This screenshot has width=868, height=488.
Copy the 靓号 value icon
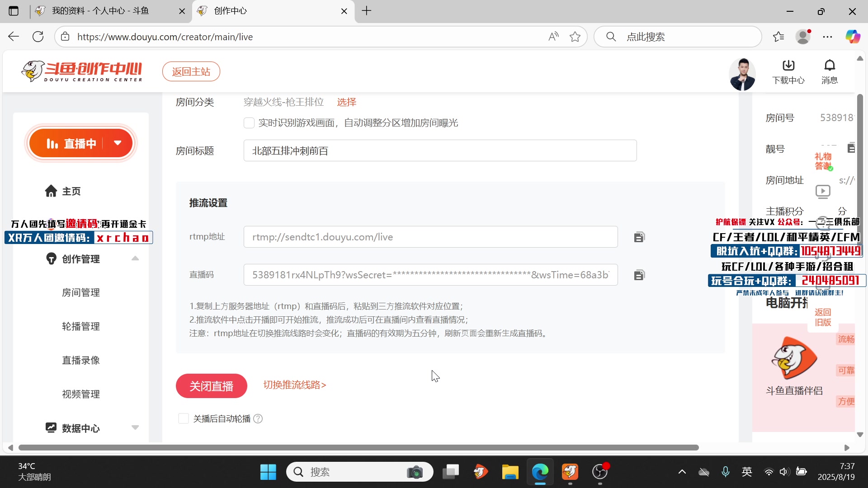[851, 148]
